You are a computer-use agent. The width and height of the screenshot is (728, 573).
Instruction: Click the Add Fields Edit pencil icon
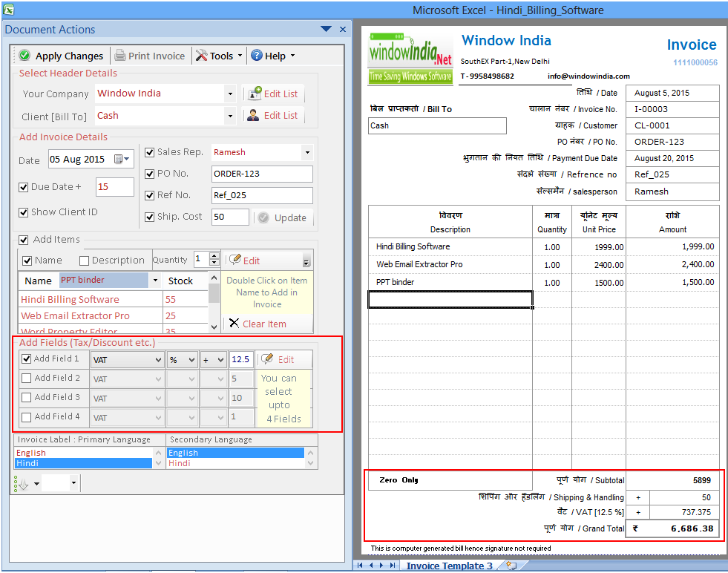[267, 359]
